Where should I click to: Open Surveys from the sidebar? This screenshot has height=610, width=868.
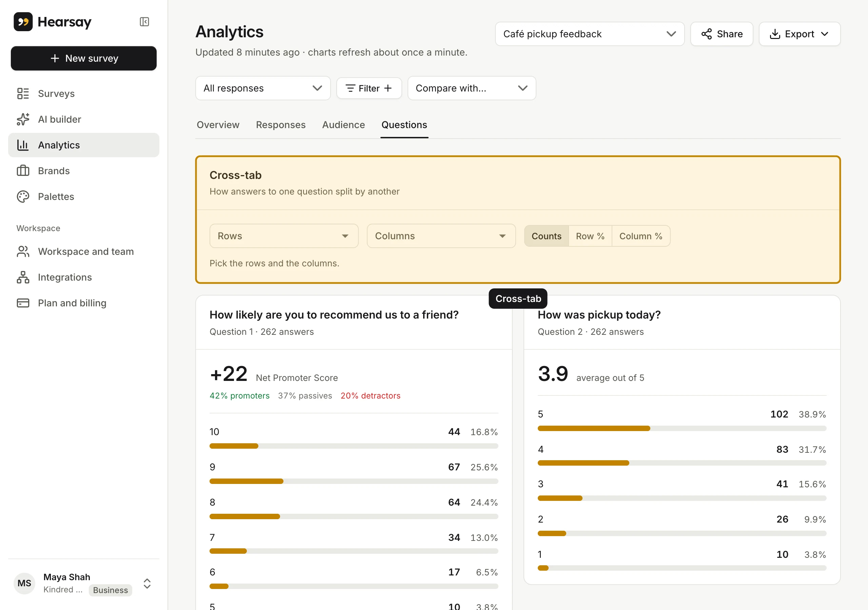tap(83, 93)
